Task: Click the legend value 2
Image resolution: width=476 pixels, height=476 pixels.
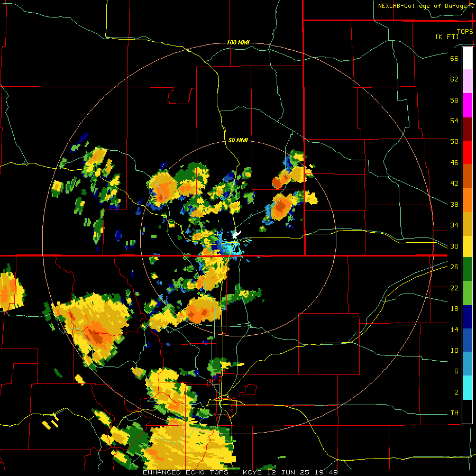Action: pyautogui.click(x=456, y=392)
